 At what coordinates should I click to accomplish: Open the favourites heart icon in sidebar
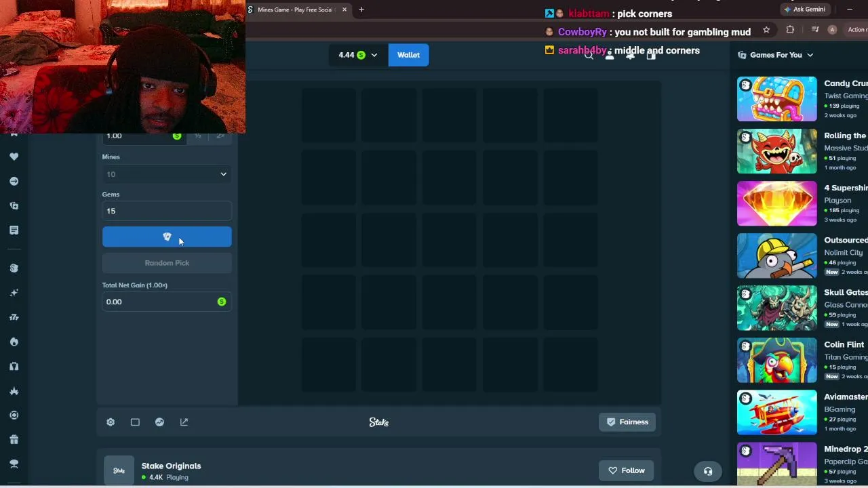(x=14, y=157)
